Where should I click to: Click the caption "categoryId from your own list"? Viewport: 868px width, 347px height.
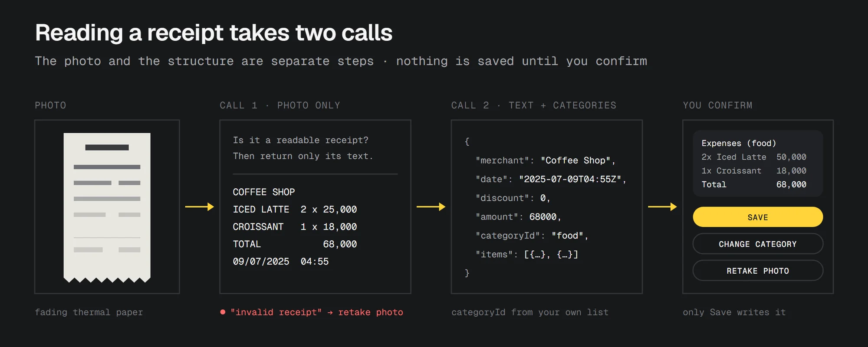pyautogui.click(x=530, y=312)
